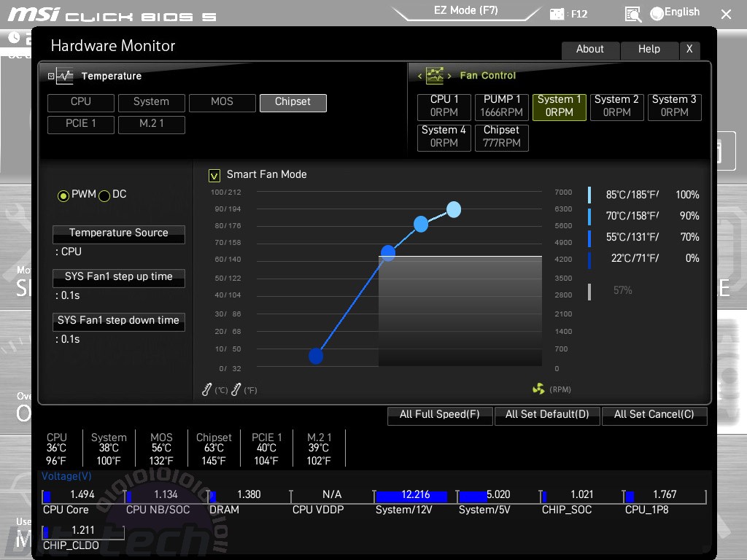The image size is (747, 560).
Task: Select the Chipset fan 777RPM
Action: click(x=502, y=137)
